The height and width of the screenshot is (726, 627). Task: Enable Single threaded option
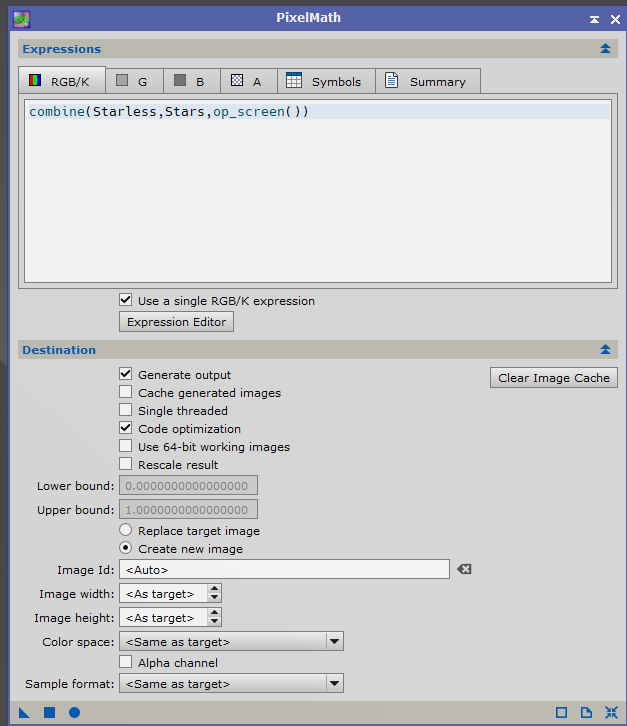[125, 410]
